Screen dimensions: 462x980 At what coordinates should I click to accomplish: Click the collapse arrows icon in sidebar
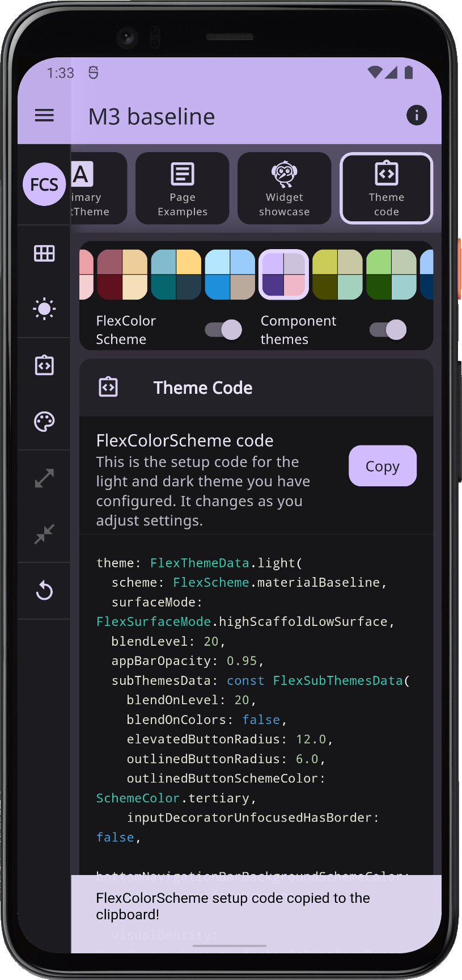44,534
